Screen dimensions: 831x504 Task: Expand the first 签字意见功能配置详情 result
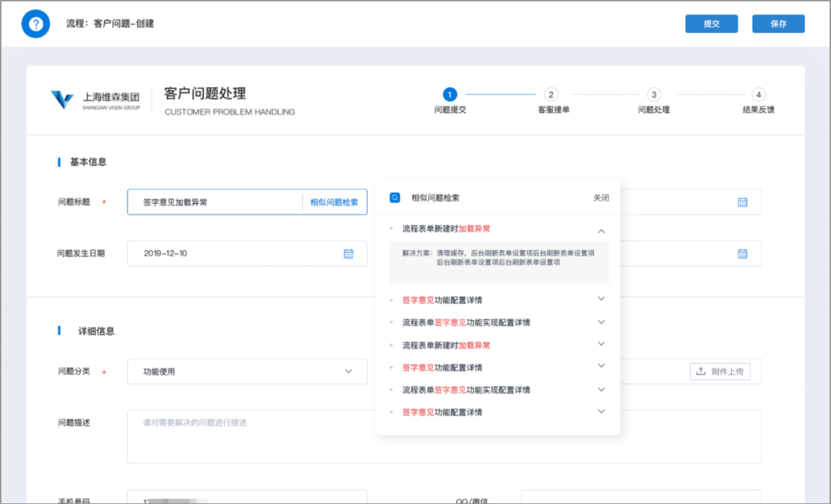point(601,299)
